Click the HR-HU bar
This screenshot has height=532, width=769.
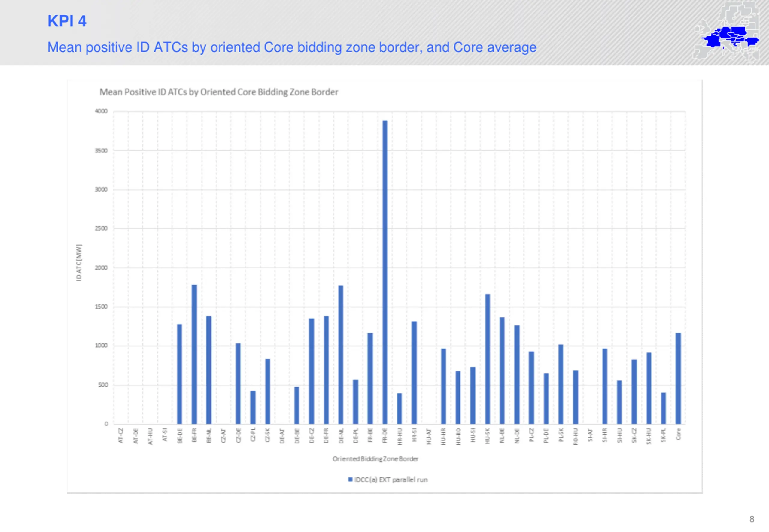[400, 408]
